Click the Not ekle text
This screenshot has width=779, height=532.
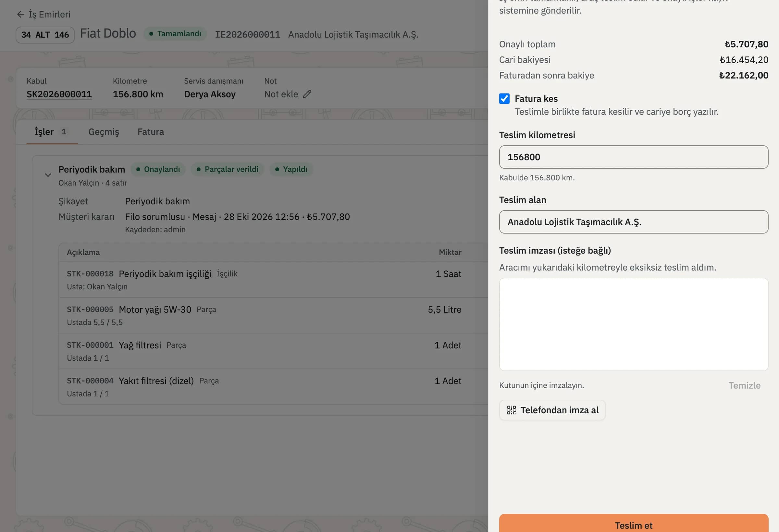pos(281,94)
